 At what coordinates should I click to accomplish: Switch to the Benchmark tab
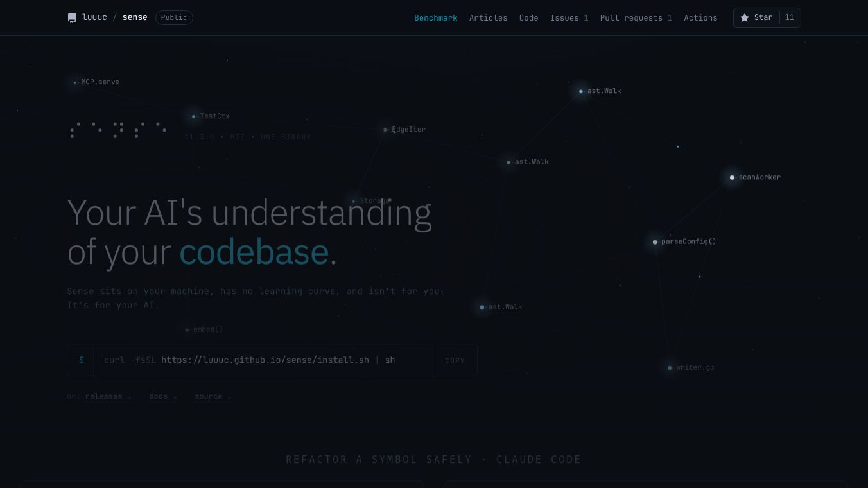coord(436,18)
